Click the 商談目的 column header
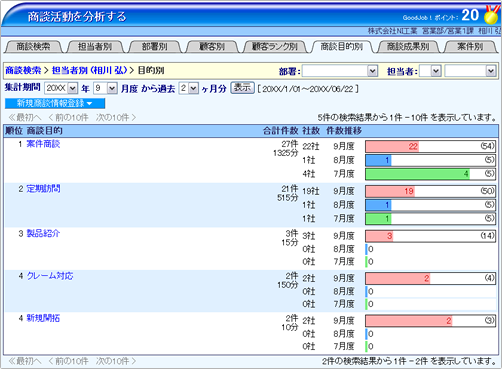 (45, 131)
